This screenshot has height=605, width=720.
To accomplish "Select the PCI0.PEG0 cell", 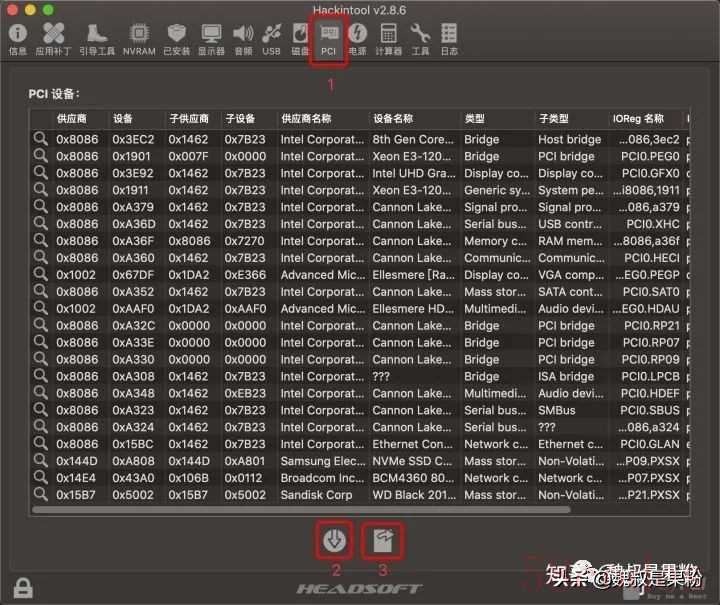I will click(x=650, y=157).
